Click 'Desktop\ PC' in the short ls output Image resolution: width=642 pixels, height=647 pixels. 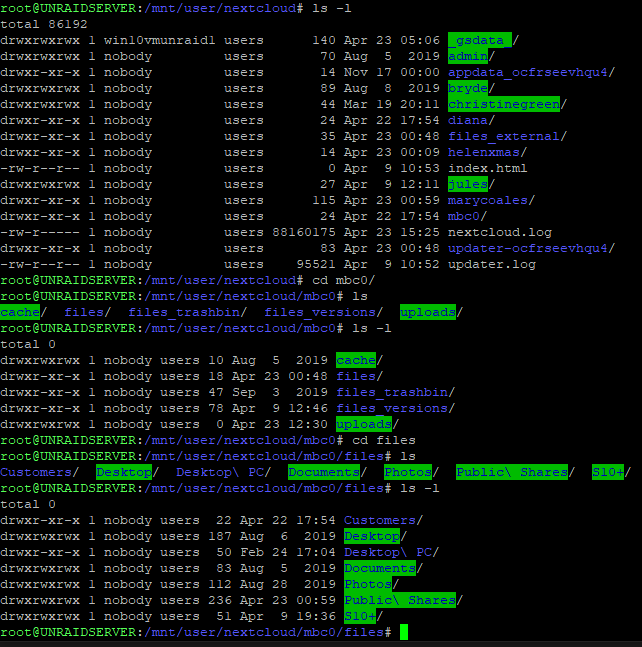pyautogui.click(x=220, y=472)
